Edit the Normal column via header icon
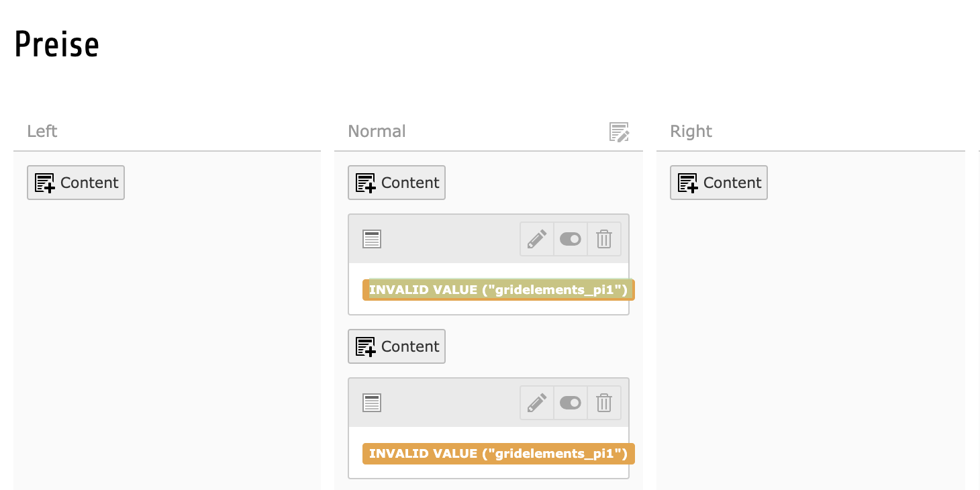Image resolution: width=980 pixels, height=490 pixels. tap(619, 132)
